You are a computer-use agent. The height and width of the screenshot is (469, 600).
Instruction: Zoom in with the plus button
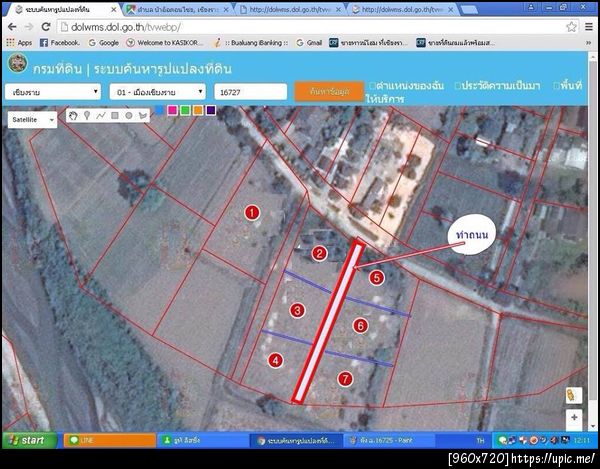point(574,417)
